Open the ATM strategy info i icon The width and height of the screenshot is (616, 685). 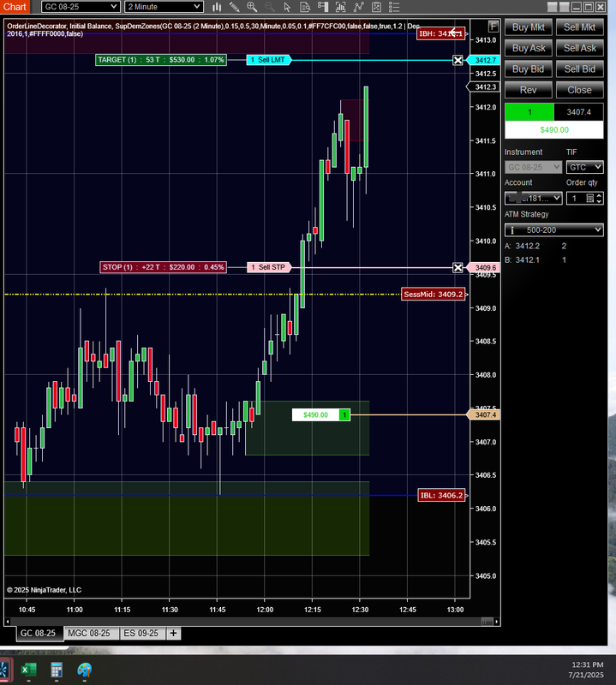point(512,230)
